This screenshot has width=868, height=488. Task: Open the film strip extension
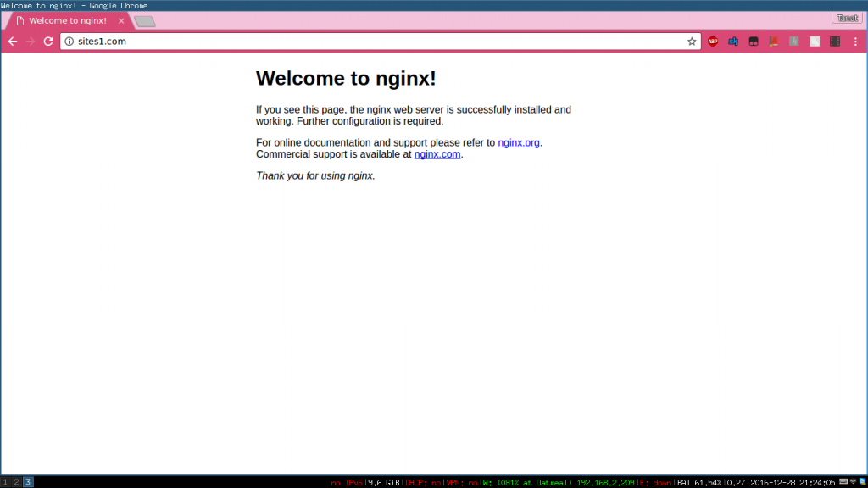pyautogui.click(x=835, y=42)
